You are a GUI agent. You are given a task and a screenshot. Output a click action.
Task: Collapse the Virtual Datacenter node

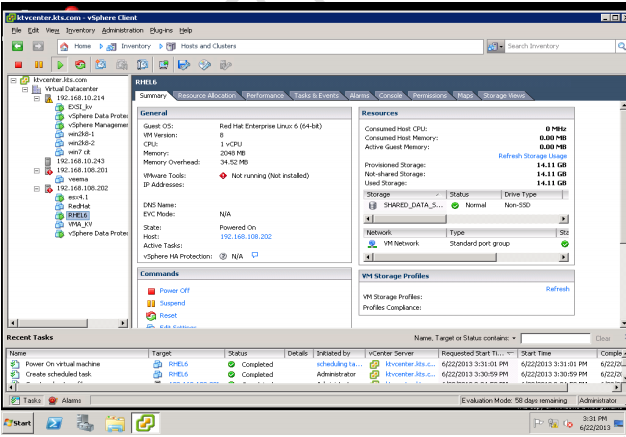pyautogui.click(x=25, y=89)
